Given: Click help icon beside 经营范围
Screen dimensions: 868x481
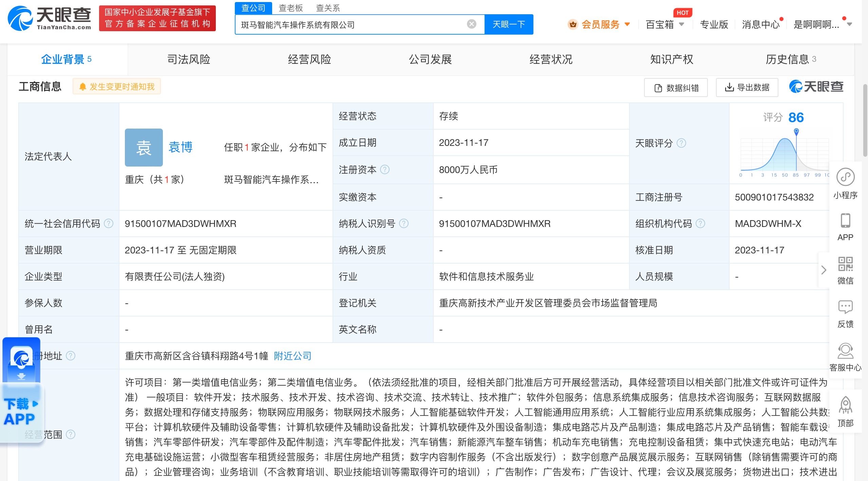Looking at the screenshot, I should [x=70, y=434].
